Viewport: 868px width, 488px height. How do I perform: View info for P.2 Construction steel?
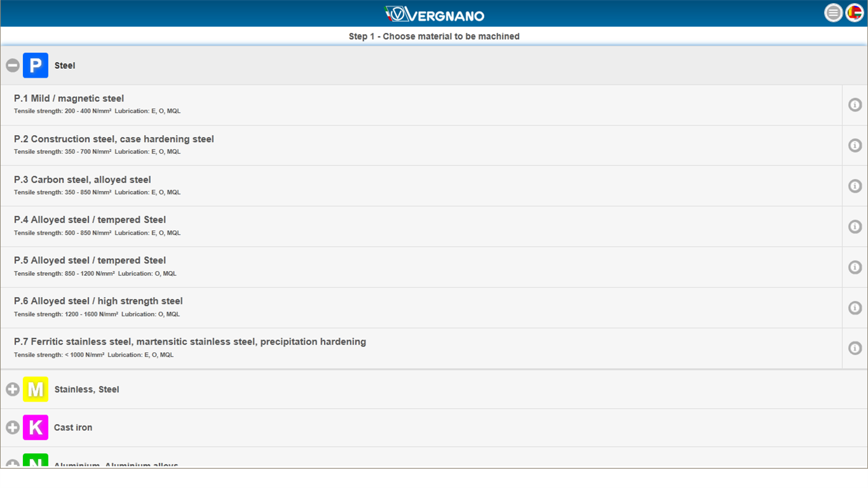click(x=854, y=145)
